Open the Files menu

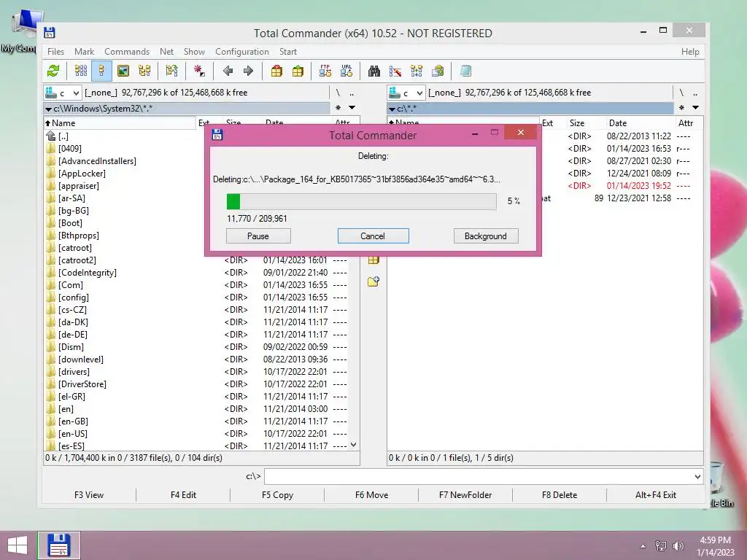pyautogui.click(x=55, y=52)
